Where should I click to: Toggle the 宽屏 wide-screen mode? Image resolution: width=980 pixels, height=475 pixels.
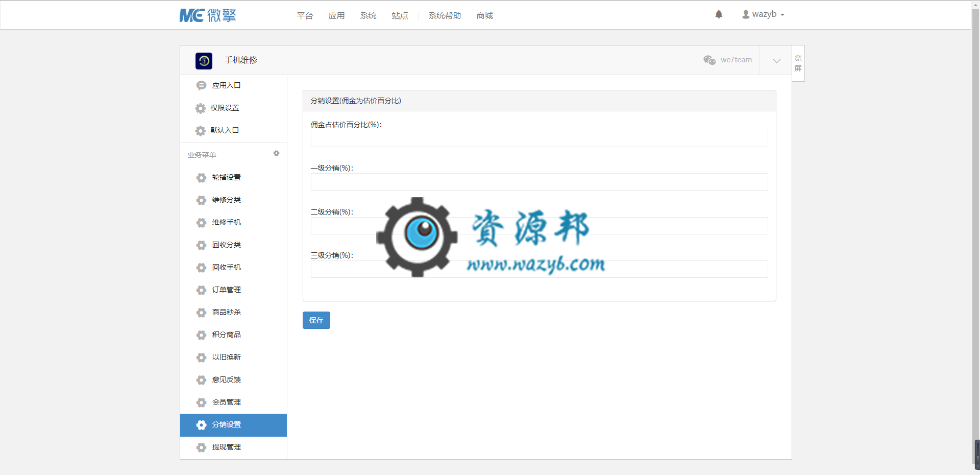click(798, 63)
